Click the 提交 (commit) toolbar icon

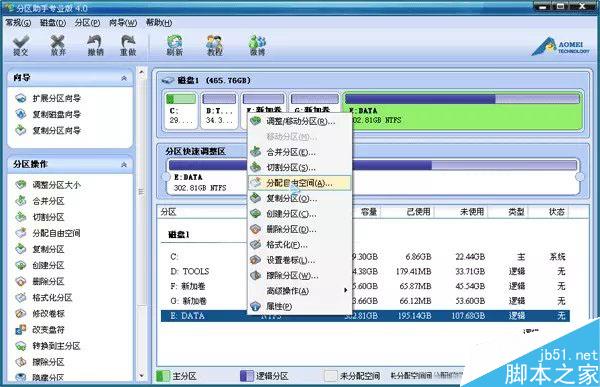(21, 46)
